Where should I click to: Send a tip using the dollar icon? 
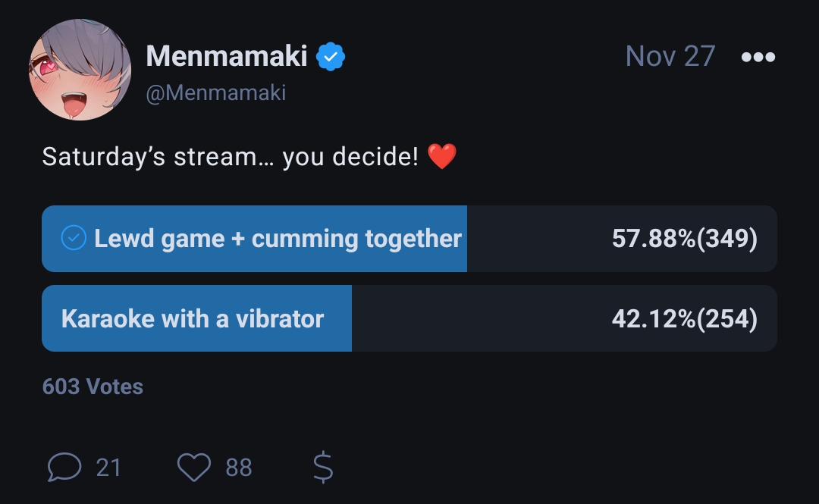pyautogui.click(x=323, y=467)
